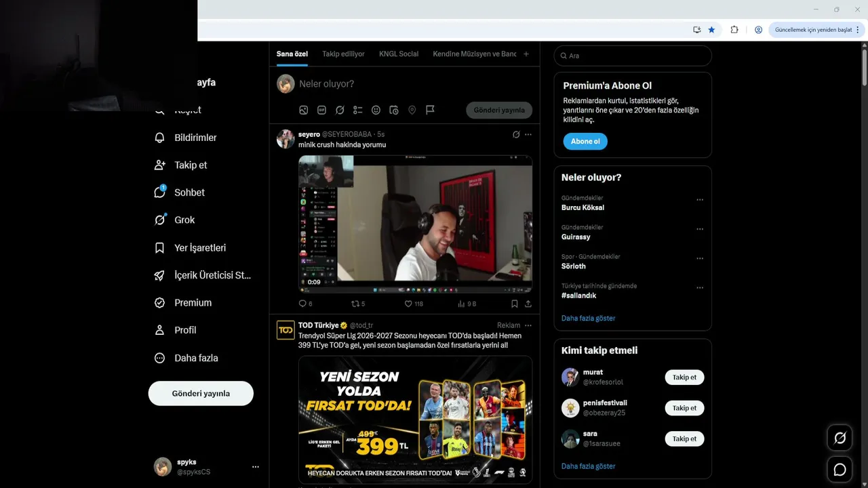Open emoji picker in composer
This screenshot has width=868, height=488.
[376, 110]
